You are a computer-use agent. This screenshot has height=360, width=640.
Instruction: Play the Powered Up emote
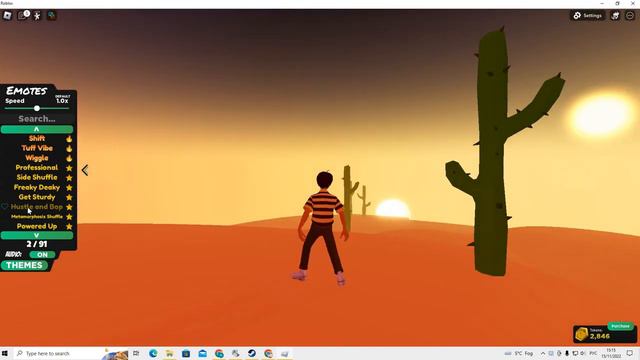(37, 227)
